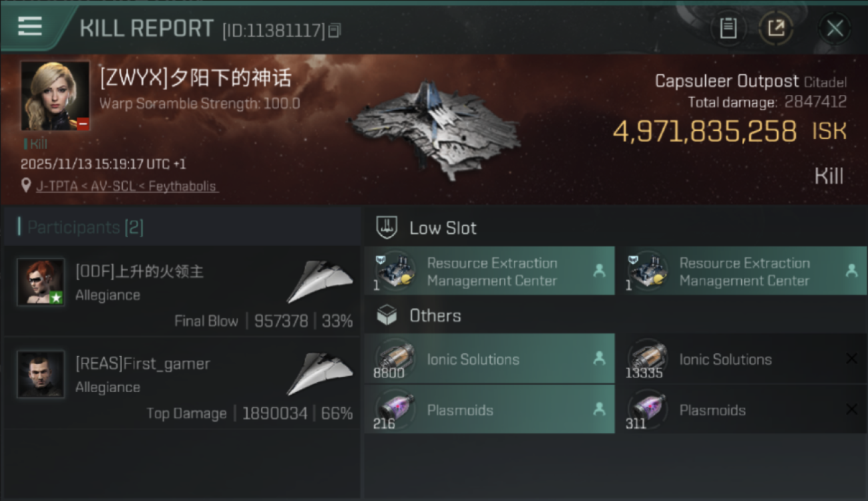The height and width of the screenshot is (501, 868).
Task: Select left Resource Extraction Management Center
Action: point(489,271)
